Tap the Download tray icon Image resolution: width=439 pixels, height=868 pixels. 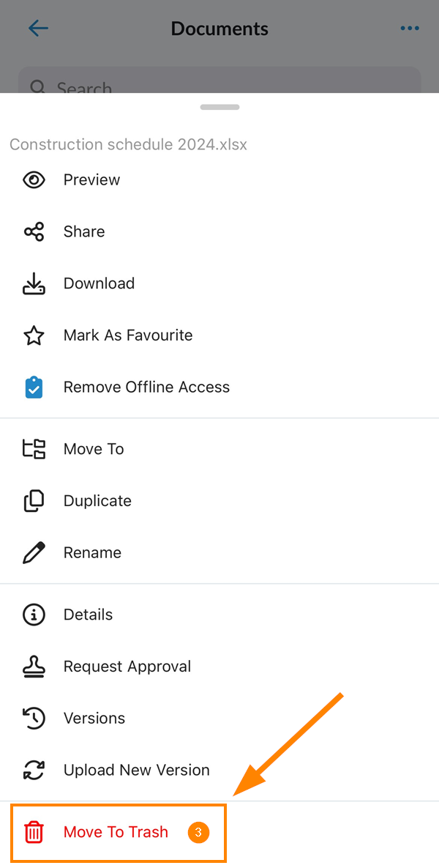[34, 283]
